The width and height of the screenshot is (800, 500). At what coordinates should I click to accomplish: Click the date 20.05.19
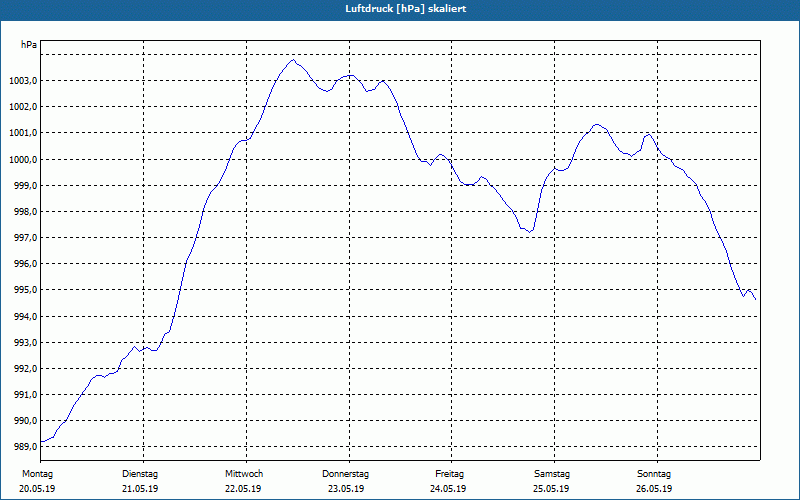[x=37, y=489]
